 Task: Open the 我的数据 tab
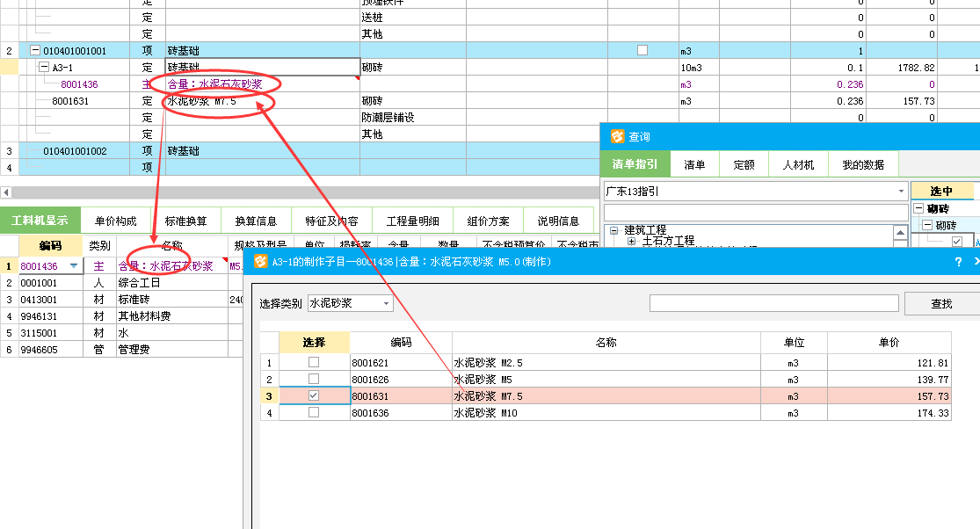pyautogui.click(x=863, y=165)
